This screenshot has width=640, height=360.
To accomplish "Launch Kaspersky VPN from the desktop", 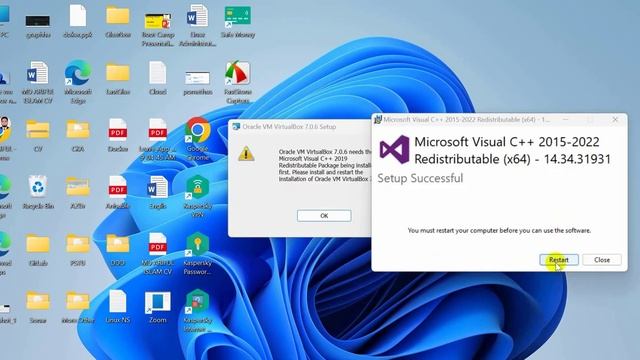I will pos(198,196).
